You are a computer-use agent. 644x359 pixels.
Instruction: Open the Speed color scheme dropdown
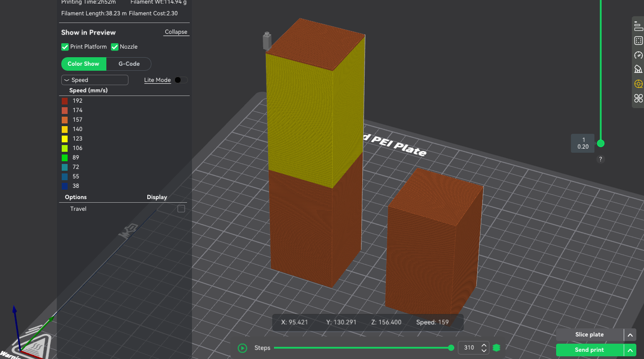95,80
